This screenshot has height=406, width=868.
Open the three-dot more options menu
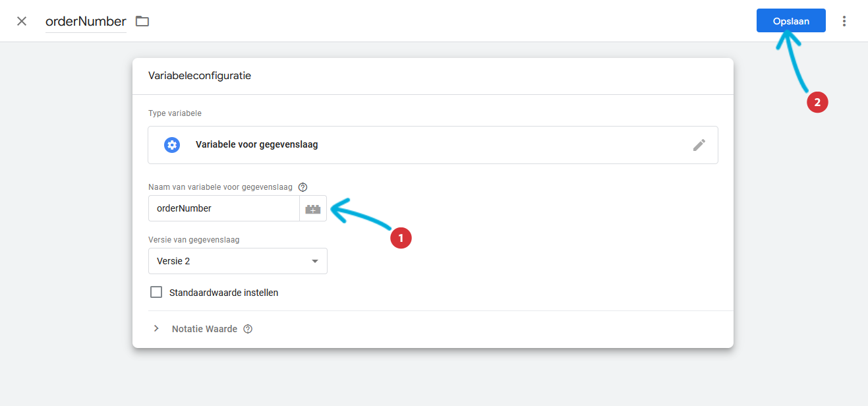pos(844,21)
